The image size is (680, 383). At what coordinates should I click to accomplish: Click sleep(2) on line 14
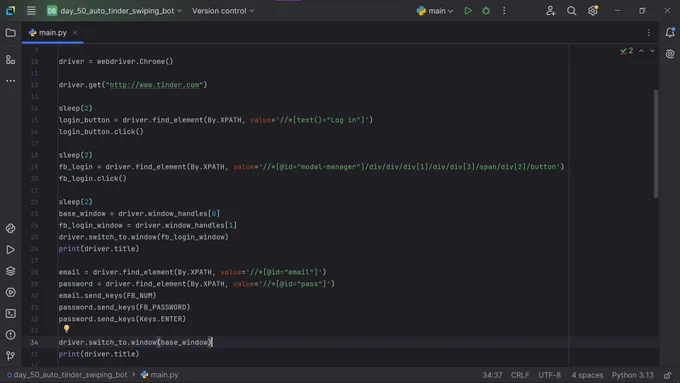coord(75,108)
